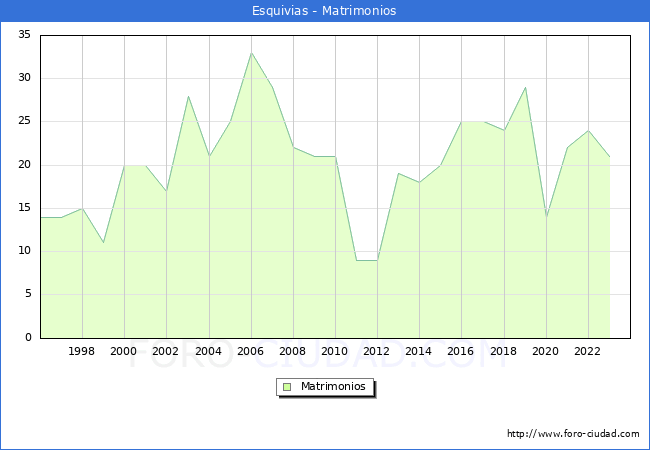
Task: Select the 2014 x-axis label
Action: (x=418, y=351)
